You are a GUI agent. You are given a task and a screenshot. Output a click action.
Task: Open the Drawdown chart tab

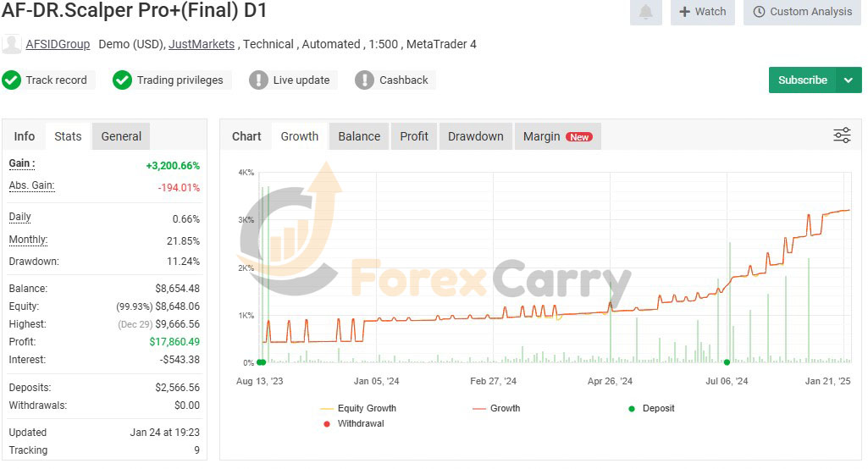[x=475, y=136]
